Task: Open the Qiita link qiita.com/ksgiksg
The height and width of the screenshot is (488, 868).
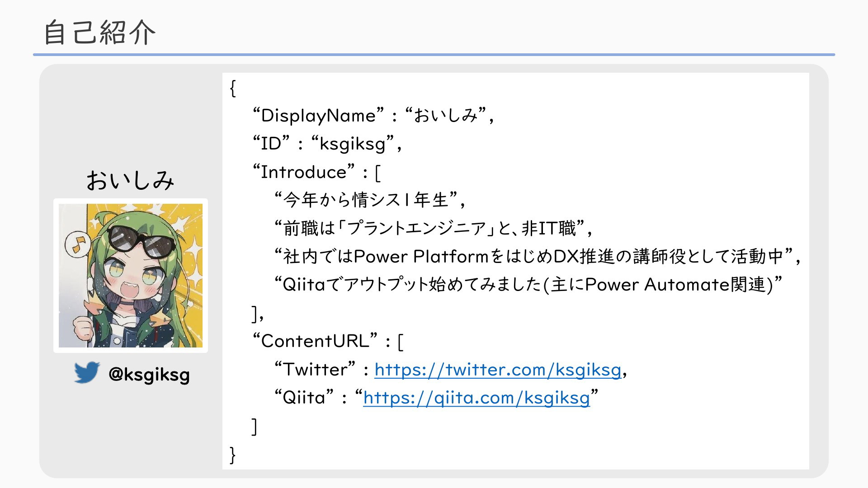Action: coord(476,398)
